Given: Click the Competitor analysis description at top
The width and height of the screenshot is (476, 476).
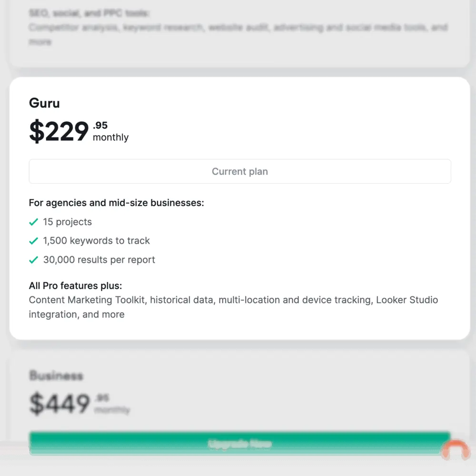Looking at the screenshot, I should click(238, 28).
